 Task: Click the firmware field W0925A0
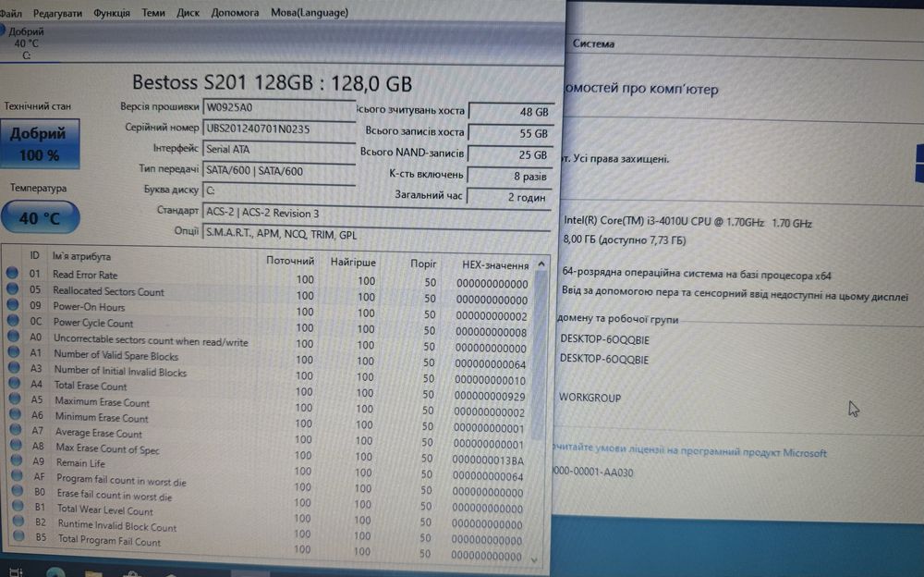coord(279,107)
